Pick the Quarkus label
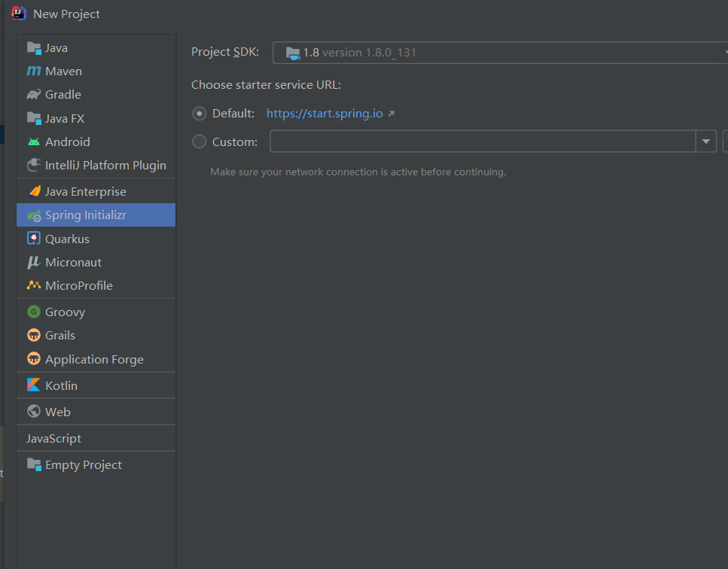This screenshot has width=728, height=569. tap(67, 239)
